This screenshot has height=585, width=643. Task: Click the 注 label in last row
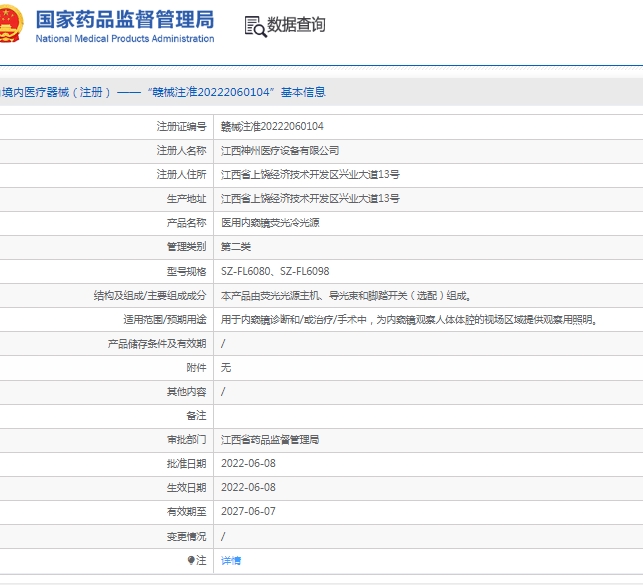[201, 560]
